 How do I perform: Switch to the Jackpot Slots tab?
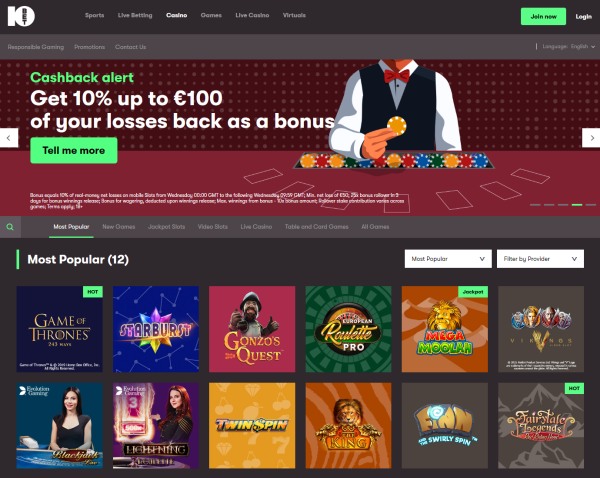pos(166,227)
